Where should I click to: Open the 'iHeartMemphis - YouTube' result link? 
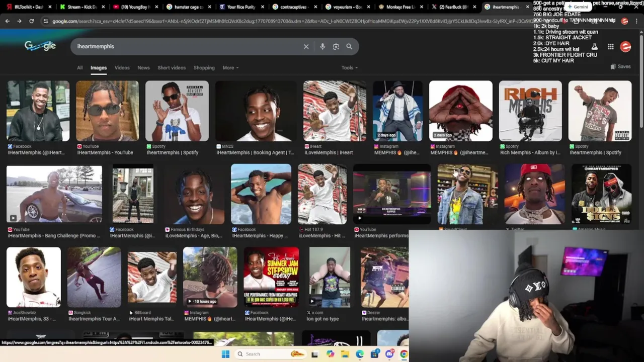[105, 152]
